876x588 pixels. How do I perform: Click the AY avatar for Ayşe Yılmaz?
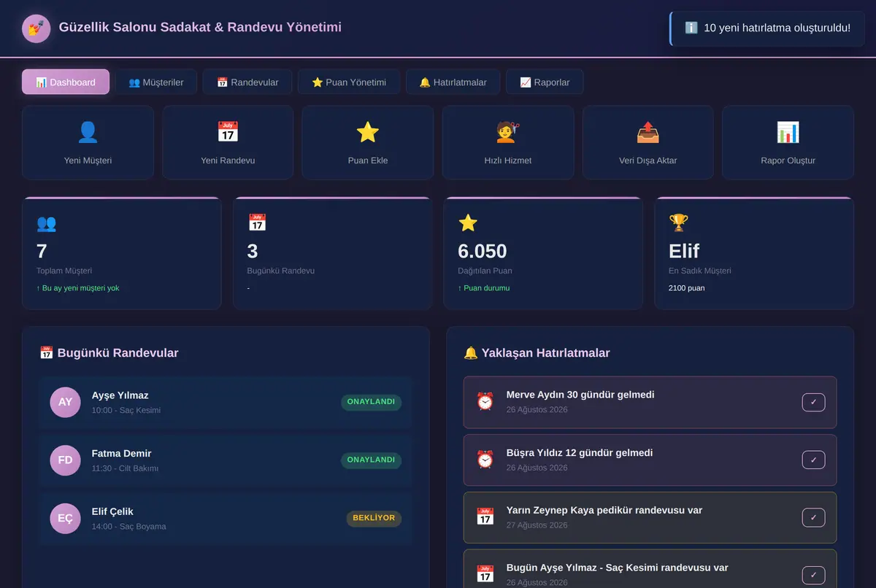pyautogui.click(x=65, y=402)
